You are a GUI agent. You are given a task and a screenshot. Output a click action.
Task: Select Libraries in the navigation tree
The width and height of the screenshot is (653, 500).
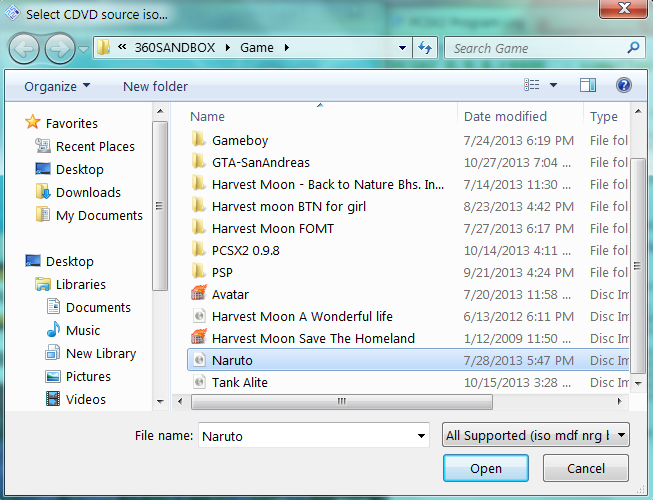coord(81,284)
